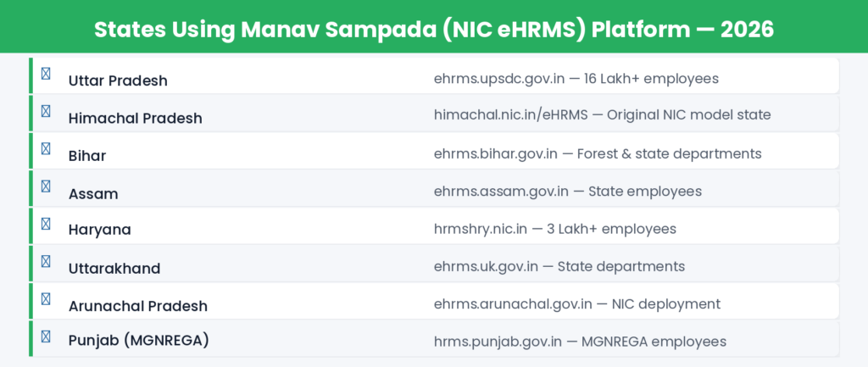Click the icon beside Arunachal Pradesh

[x=46, y=299]
